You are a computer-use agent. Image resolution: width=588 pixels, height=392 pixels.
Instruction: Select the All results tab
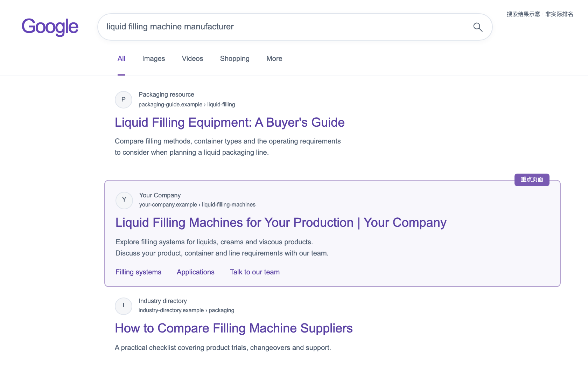[121, 58]
